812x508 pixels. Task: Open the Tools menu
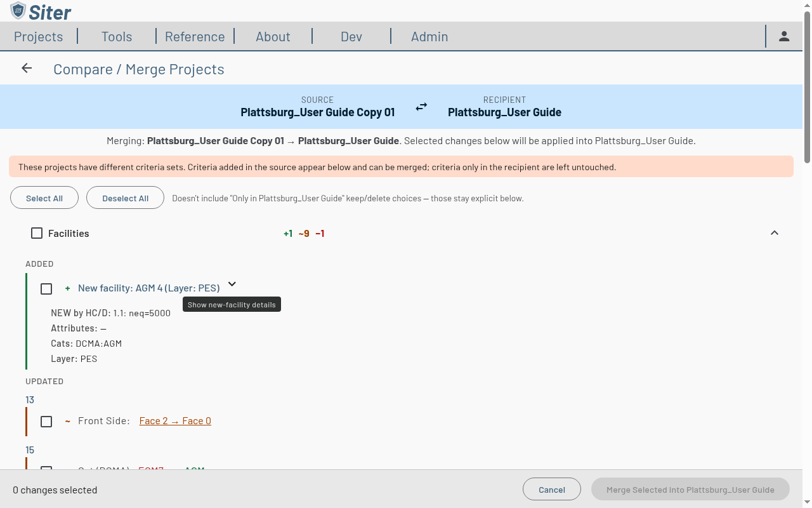coord(117,37)
